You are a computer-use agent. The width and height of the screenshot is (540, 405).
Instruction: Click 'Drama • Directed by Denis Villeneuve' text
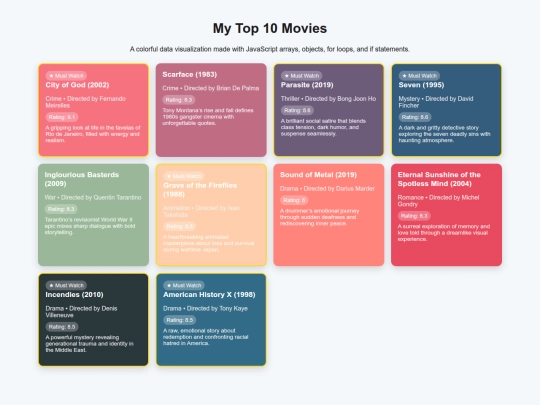[x=81, y=312]
